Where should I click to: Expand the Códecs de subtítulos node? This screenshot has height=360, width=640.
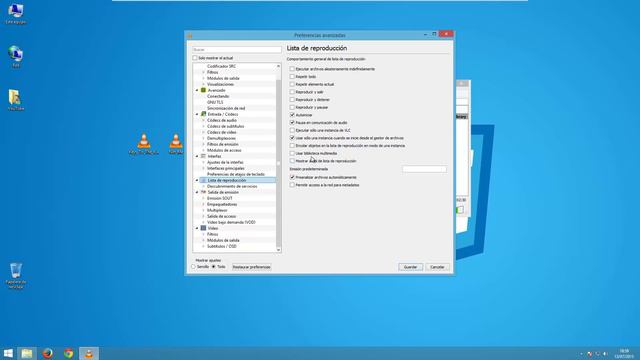203,127
